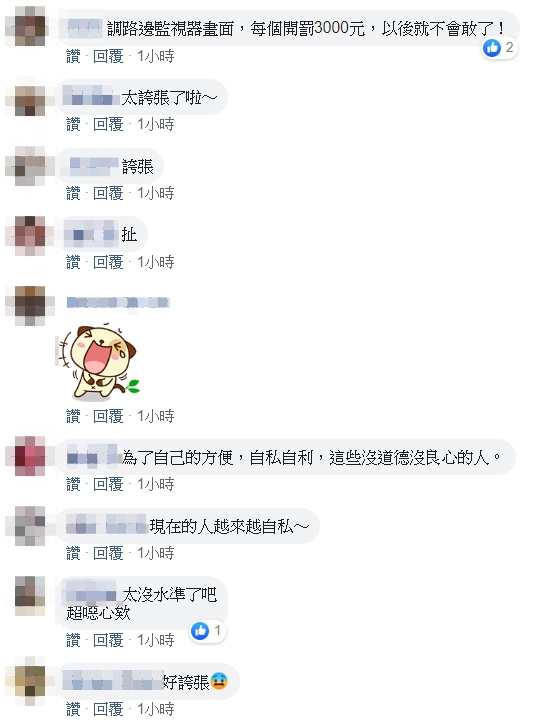Open the blurred name on the sticker comment
Image resolution: width=550 pixels, height=723 pixels.
pyautogui.click(x=118, y=302)
